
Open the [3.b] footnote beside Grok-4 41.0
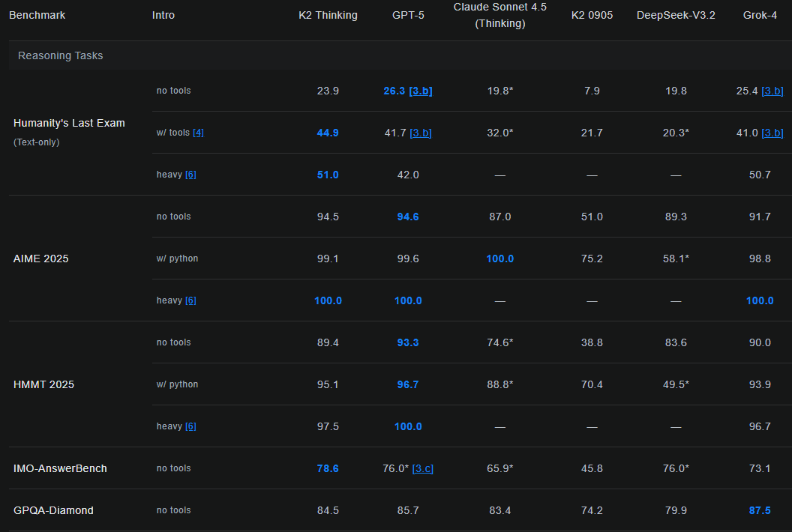(x=772, y=133)
